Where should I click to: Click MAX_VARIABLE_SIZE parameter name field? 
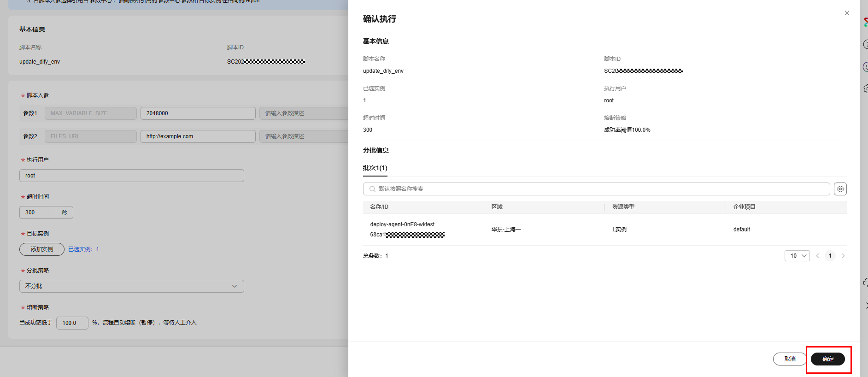[x=91, y=113]
